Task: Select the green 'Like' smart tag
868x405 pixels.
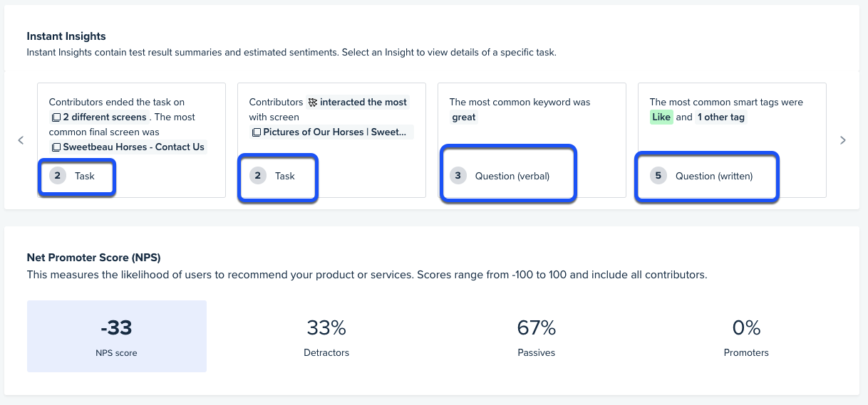Action: (x=661, y=117)
